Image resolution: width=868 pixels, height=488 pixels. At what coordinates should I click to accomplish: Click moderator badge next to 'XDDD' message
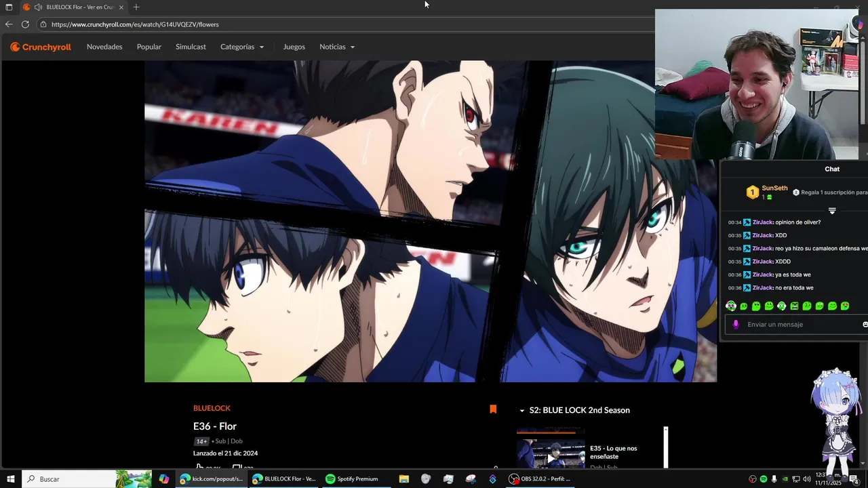click(x=747, y=262)
